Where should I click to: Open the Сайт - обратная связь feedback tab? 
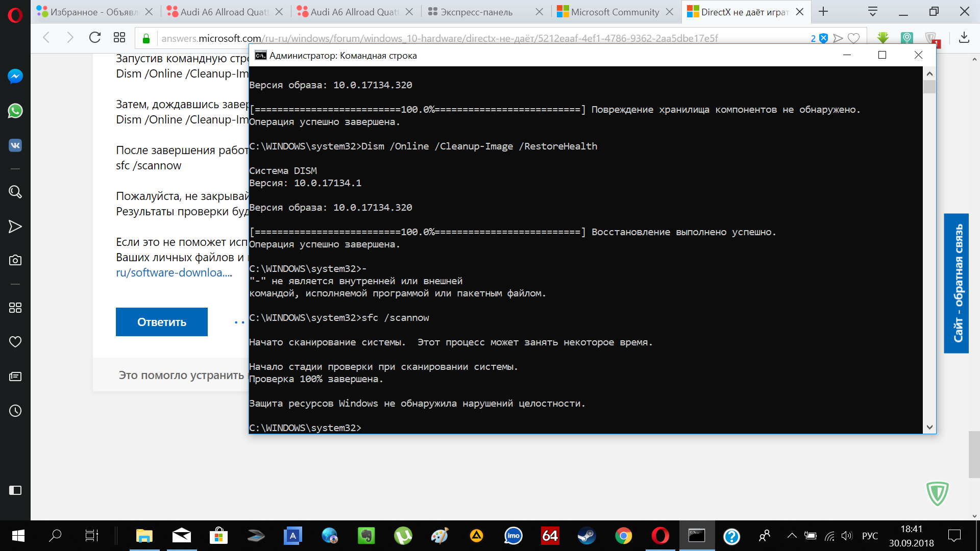tap(956, 283)
